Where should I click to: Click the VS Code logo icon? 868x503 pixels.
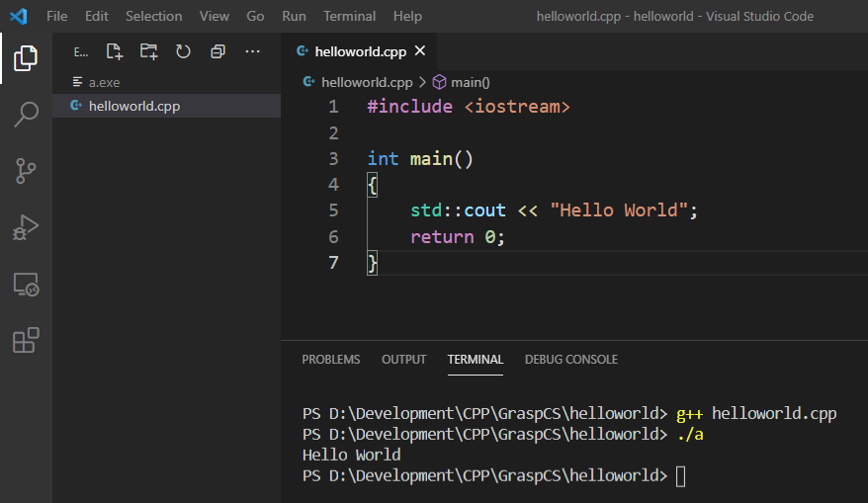pyautogui.click(x=18, y=16)
